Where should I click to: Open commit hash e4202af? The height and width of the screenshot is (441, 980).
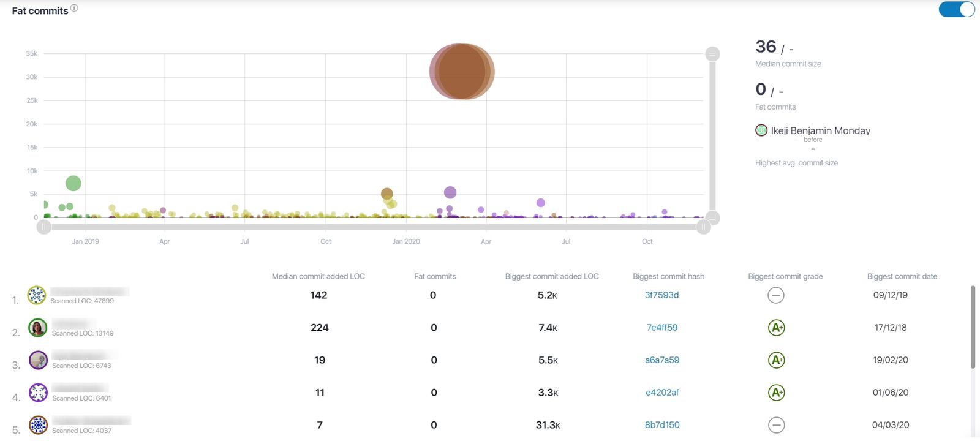point(662,392)
